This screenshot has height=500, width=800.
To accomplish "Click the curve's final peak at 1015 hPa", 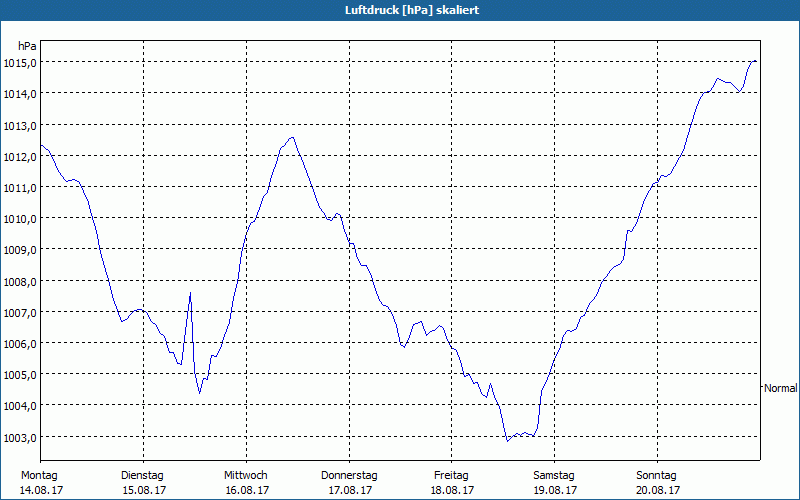I will [x=755, y=61].
